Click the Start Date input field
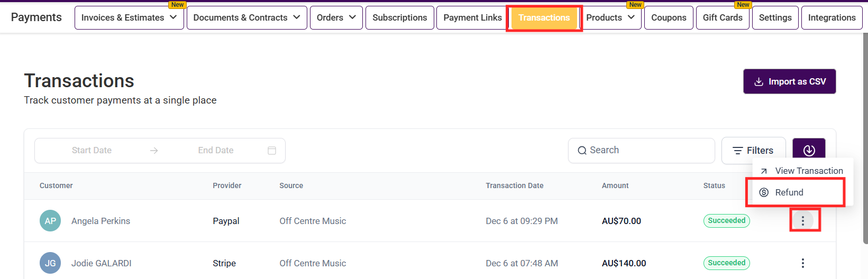This screenshot has width=868, height=279. tap(92, 151)
